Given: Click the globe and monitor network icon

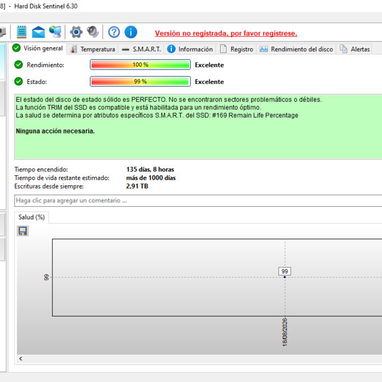Looking at the screenshot, I should 55,32.
